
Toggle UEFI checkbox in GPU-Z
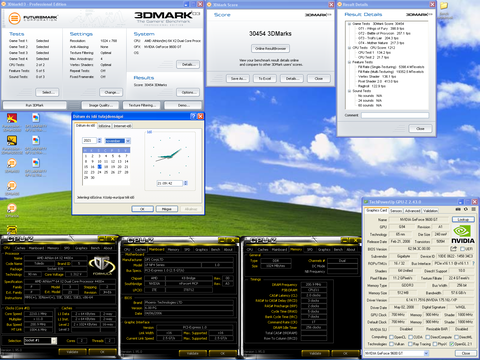pyautogui.click(x=462, y=249)
